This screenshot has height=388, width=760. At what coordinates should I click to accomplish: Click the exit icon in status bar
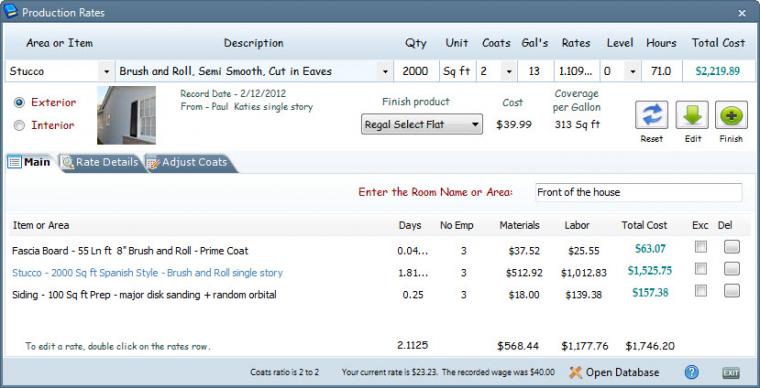(x=731, y=372)
